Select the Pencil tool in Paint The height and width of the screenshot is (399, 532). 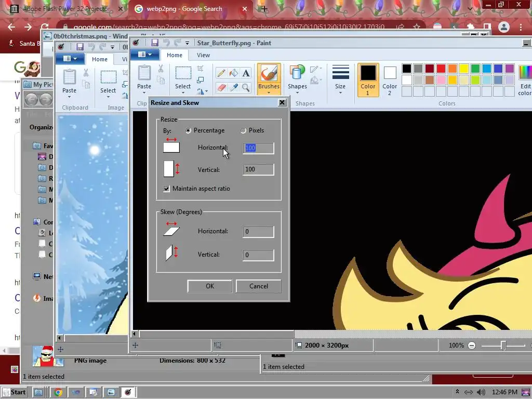tap(221, 73)
